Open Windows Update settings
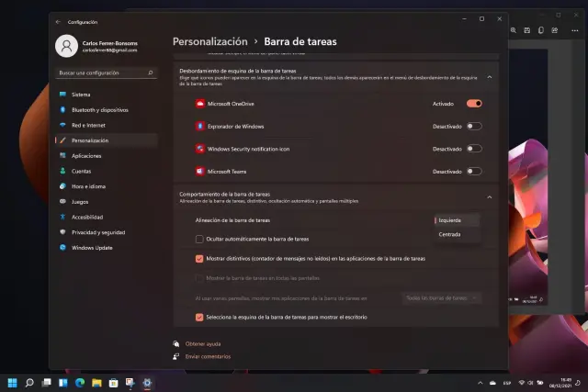The height and width of the screenshot is (392, 588). tap(92, 247)
